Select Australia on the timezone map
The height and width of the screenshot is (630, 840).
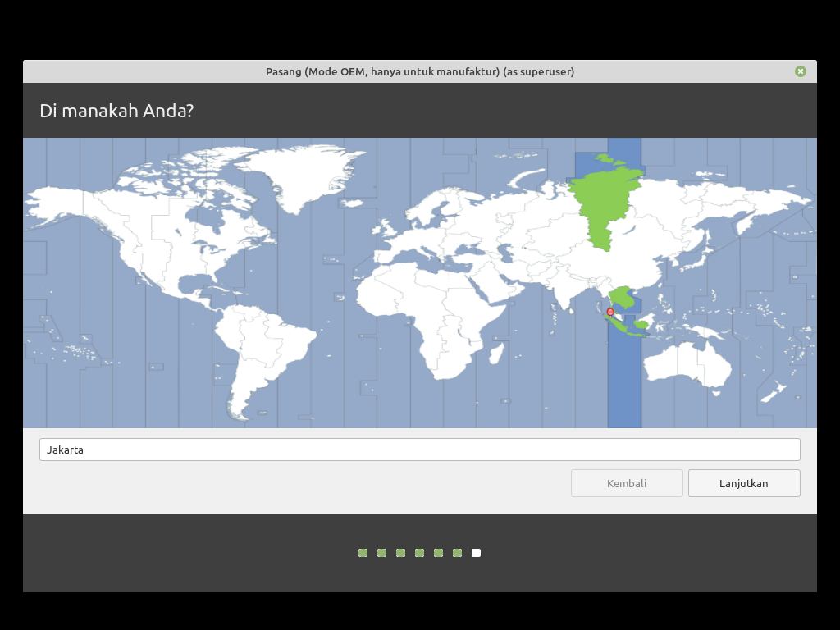pyautogui.click(x=687, y=366)
